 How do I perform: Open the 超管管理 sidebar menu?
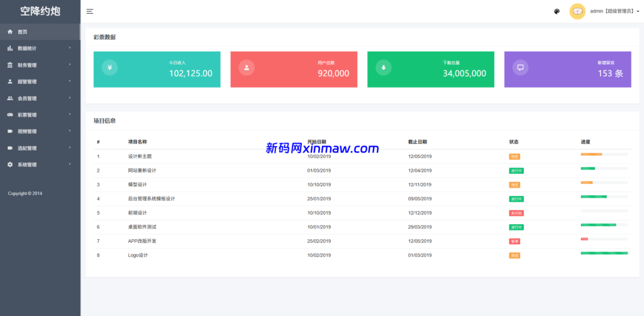click(40, 81)
